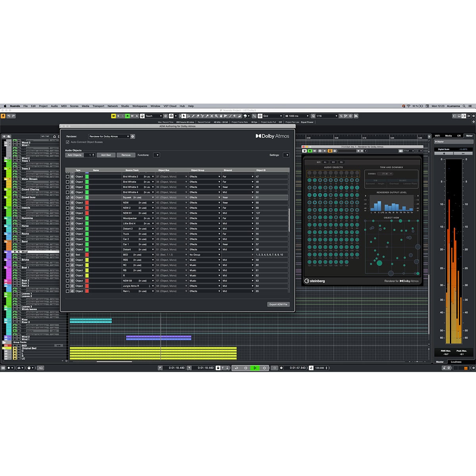Click the Redo arrow in the toolbar

pos(13,116)
